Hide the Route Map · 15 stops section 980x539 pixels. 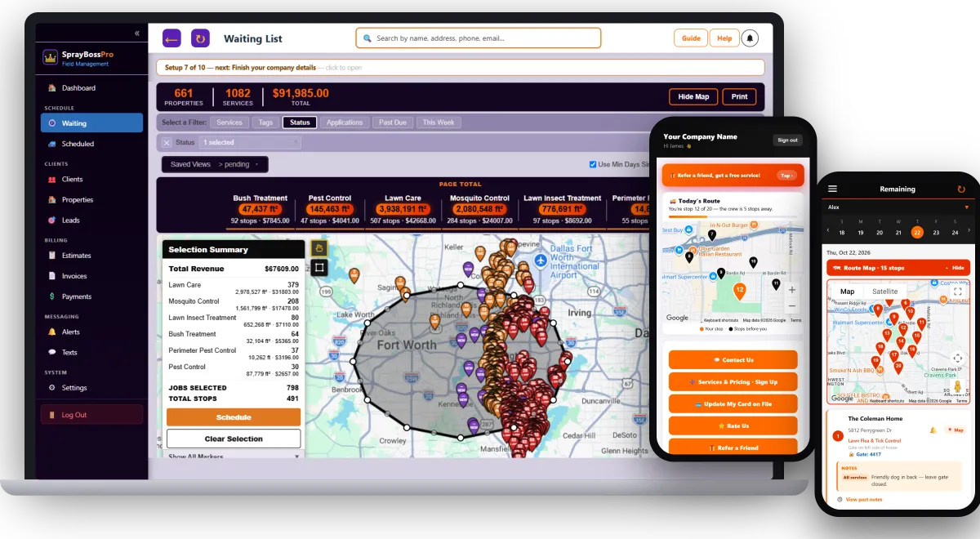[955, 267]
